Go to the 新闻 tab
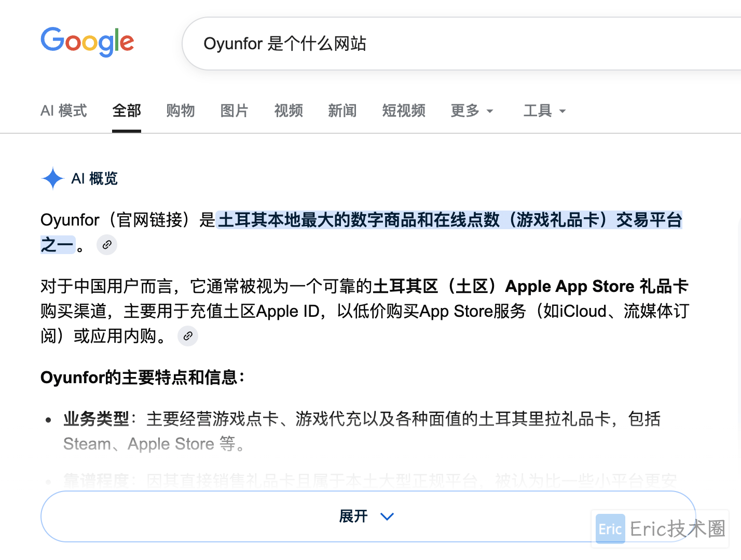The image size is (741, 560). tap(342, 110)
